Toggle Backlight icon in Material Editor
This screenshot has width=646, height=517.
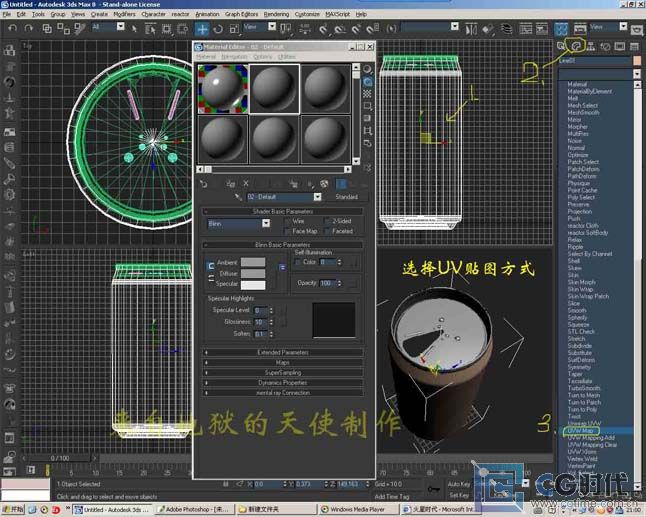[367, 82]
